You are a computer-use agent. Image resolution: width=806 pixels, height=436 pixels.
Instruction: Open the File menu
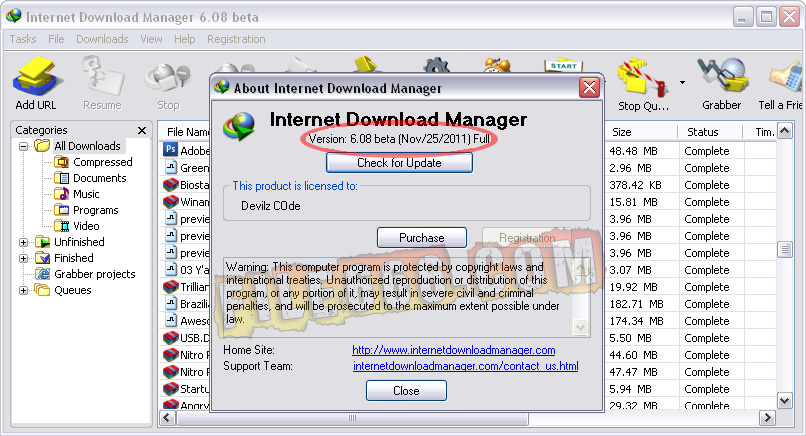click(x=56, y=39)
